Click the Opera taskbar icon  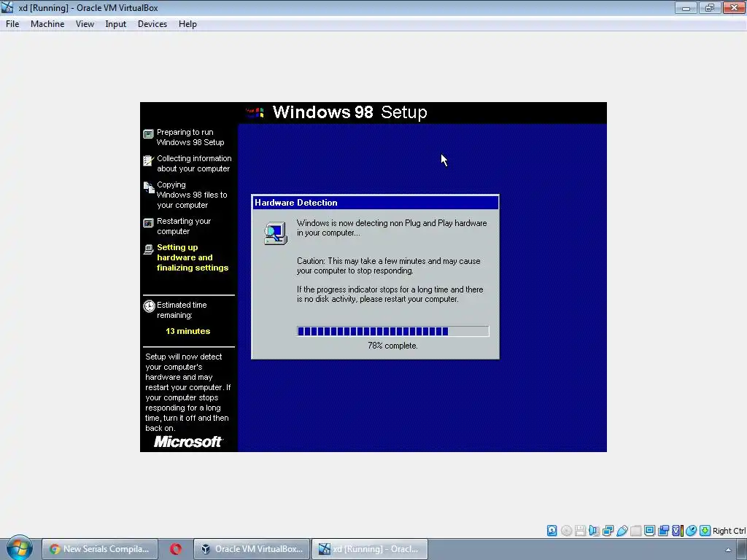(175, 548)
